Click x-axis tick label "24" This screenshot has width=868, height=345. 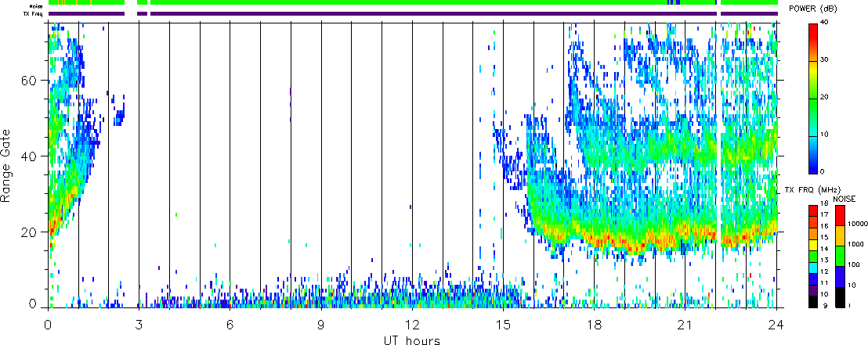[x=776, y=325]
